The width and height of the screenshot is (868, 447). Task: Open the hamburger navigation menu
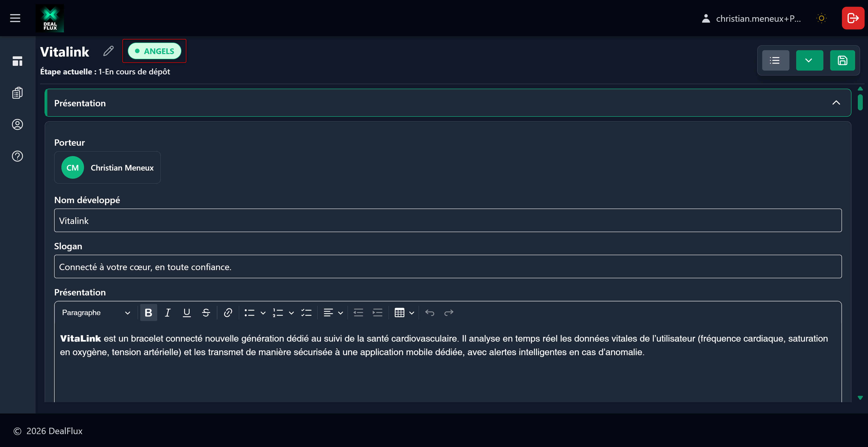(15, 18)
